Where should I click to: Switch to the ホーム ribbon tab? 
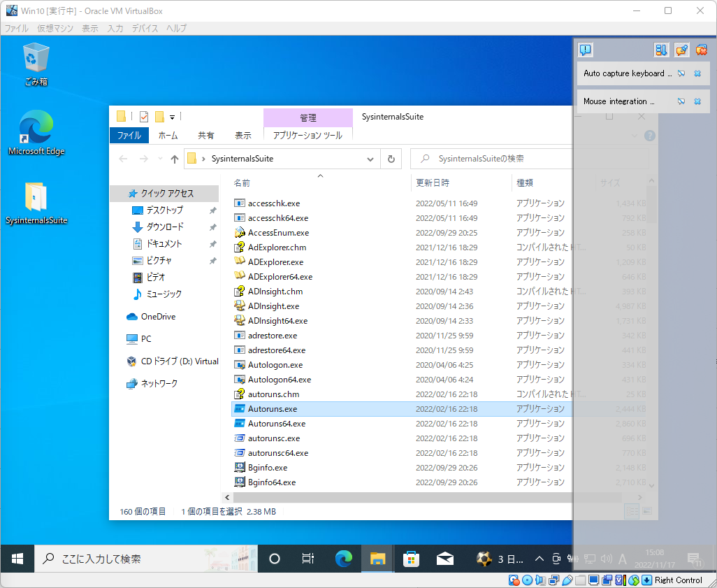[168, 135]
